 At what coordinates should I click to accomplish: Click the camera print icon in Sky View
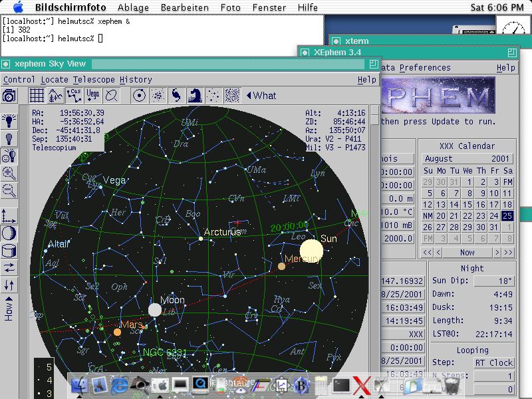click(x=9, y=96)
